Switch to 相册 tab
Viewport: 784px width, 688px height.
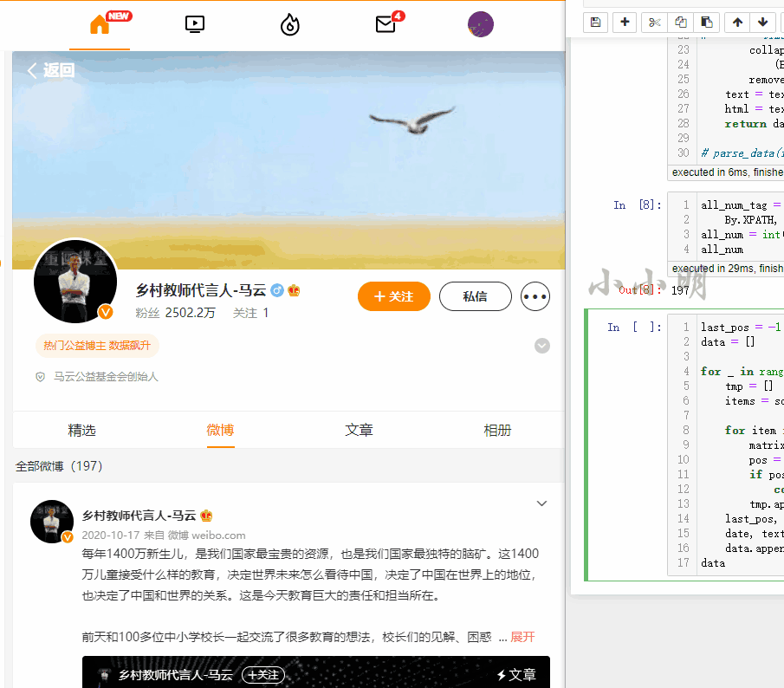tap(497, 430)
